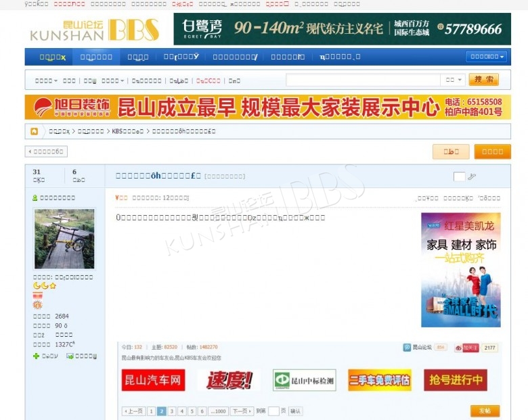528x420 pixels.
Task: Click the wrench tool icon in post header
Action: (472, 177)
